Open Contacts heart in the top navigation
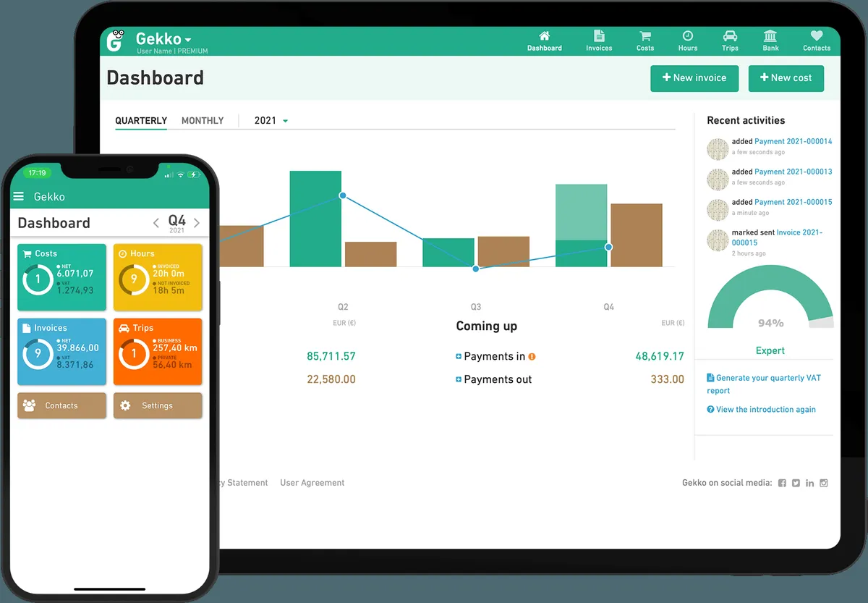The width and height of the screenshot is (868, 603). coord(817,41)
